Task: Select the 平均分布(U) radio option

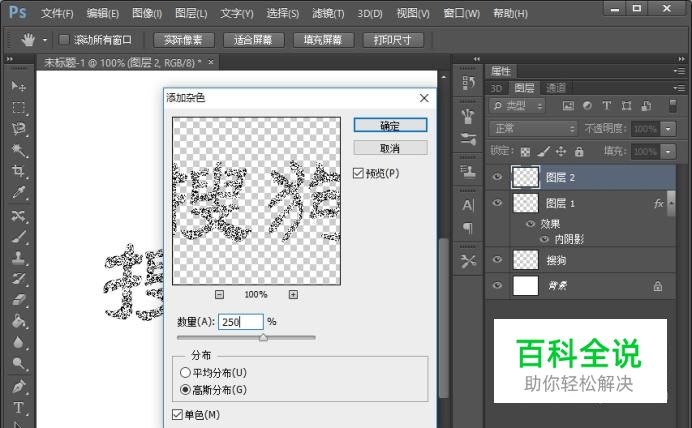Action: 185,373
